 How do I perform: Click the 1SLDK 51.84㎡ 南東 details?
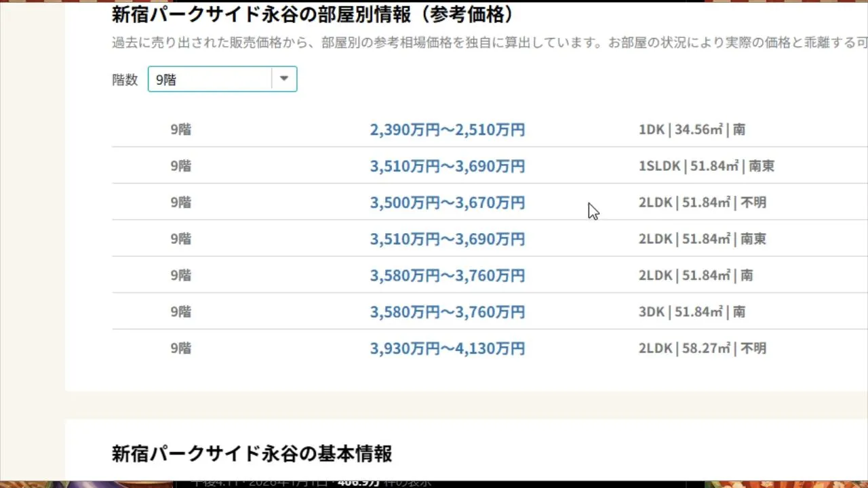click(706, 166)
